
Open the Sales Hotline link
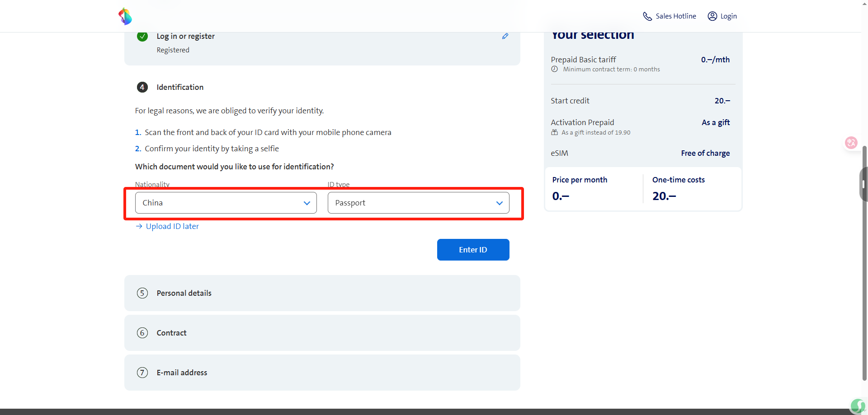coord(670,16)
